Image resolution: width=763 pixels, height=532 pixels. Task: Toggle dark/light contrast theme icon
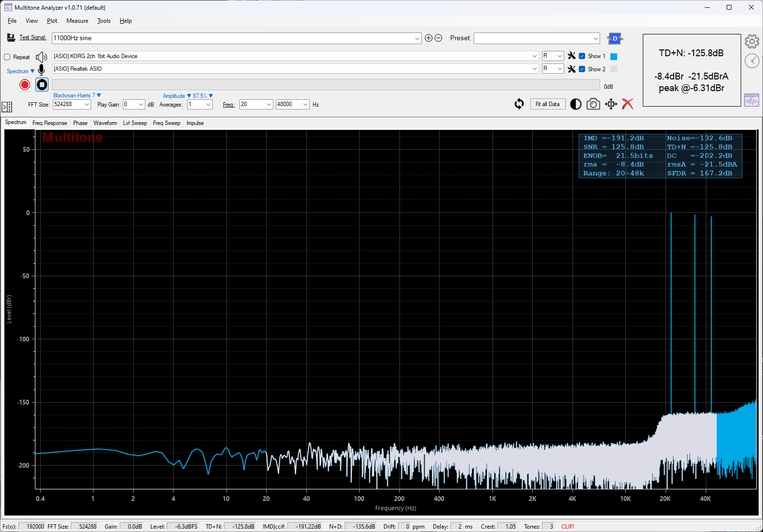click(x=575, y=104)
